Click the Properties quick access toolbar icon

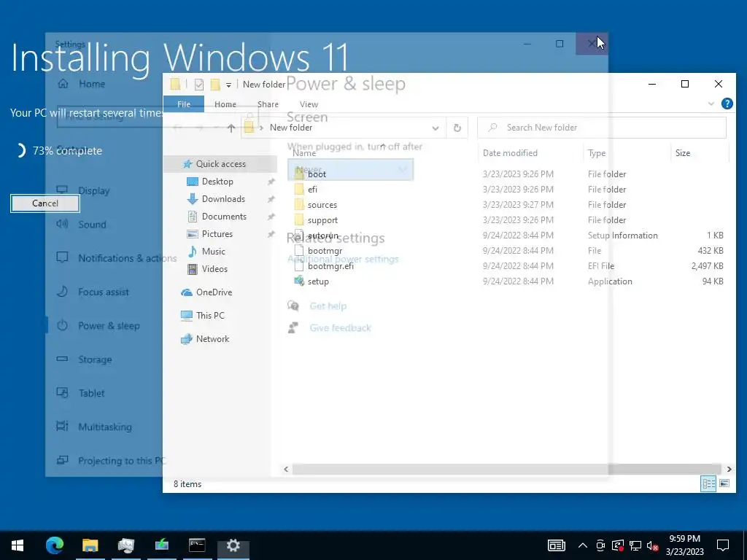(199, 85)
